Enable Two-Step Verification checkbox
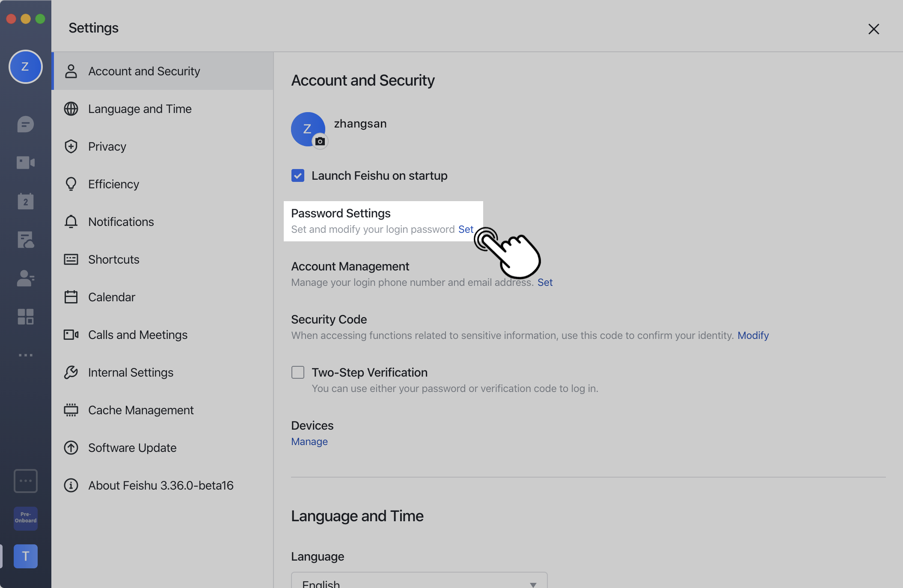This screenshot has height=588, width=903. coord(298,372)
